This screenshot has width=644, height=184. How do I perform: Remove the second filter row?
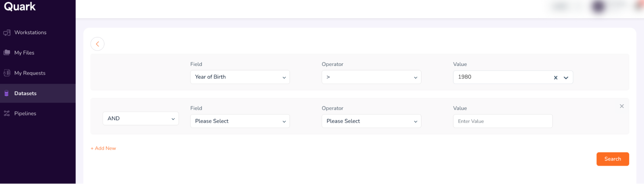(622, 106)
